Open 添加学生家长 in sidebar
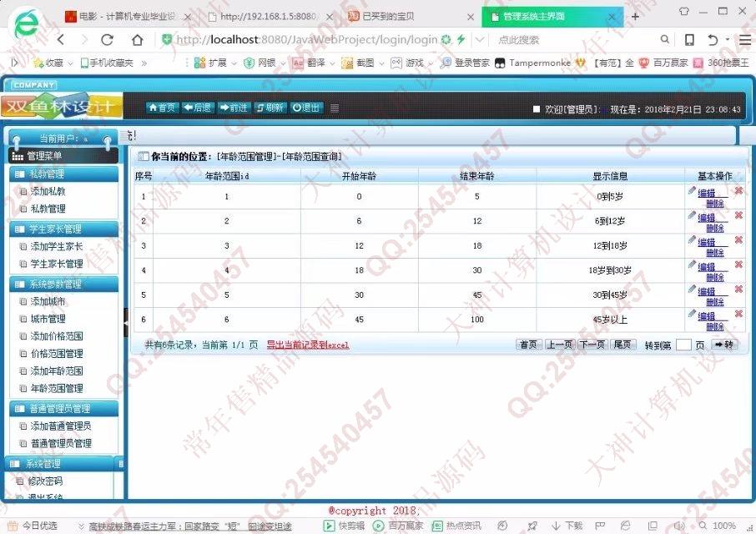This screenshot has width=756, height=534. [57, 246]
